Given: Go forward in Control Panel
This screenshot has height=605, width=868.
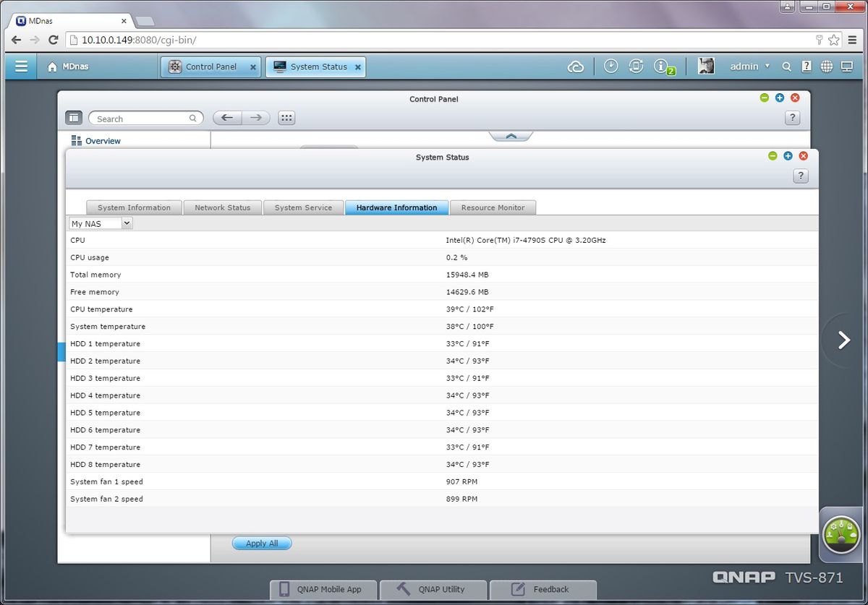Looking at the screenshot, I should click(x=256, y=118).
